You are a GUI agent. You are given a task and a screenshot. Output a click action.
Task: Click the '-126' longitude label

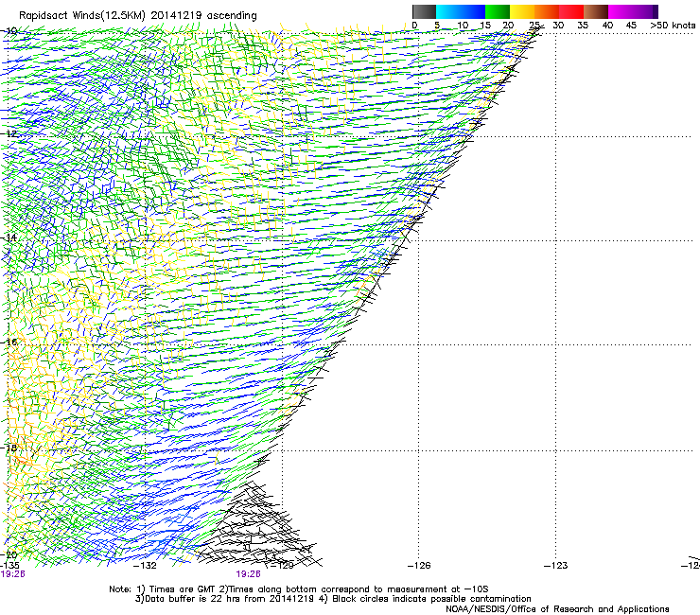(x=419, y=566)
